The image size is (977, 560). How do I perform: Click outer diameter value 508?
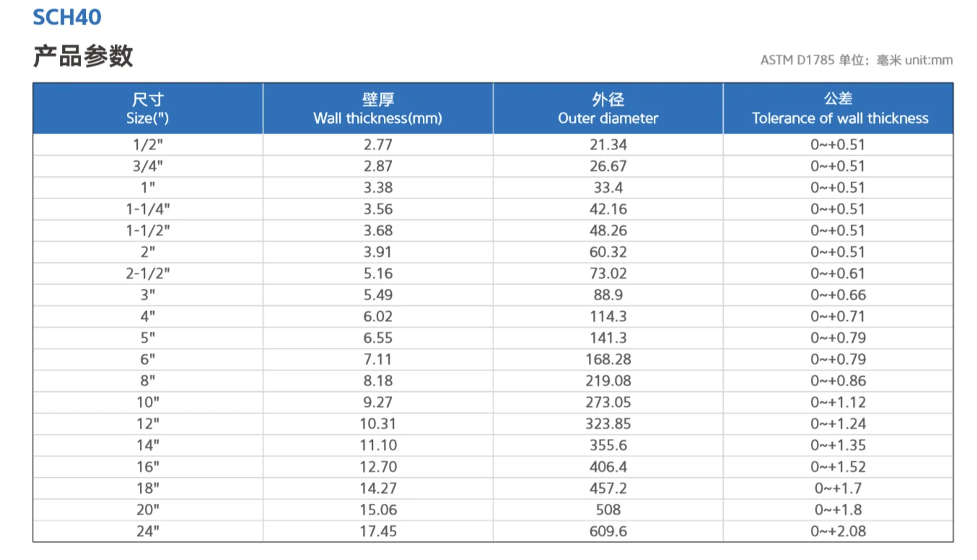pyautogui.click(x=608, y=510)
